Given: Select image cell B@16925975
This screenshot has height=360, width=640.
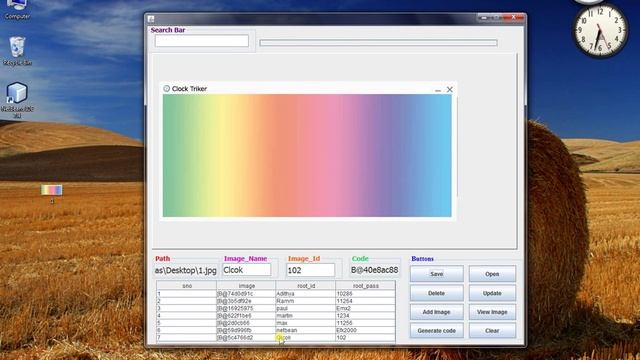Looking at the screenshot, I should pos(246,308).
